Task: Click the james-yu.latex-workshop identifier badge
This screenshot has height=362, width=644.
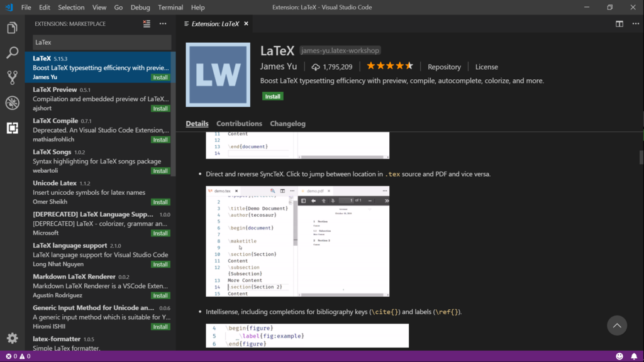Action: (340, 50)
